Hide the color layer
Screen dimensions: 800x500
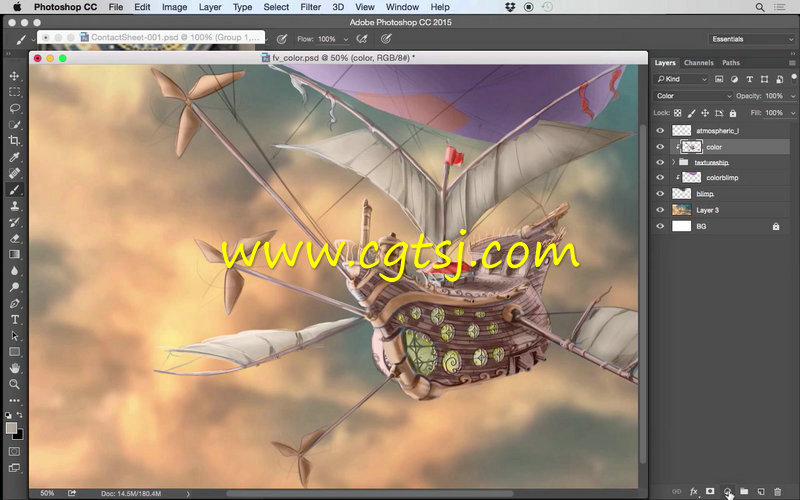tap(660, 146)
